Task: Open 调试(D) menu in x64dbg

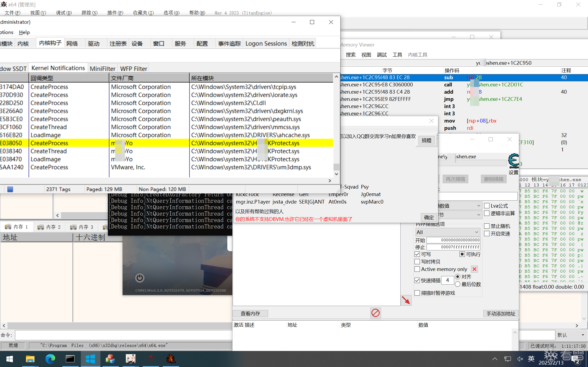Action: 64,13
